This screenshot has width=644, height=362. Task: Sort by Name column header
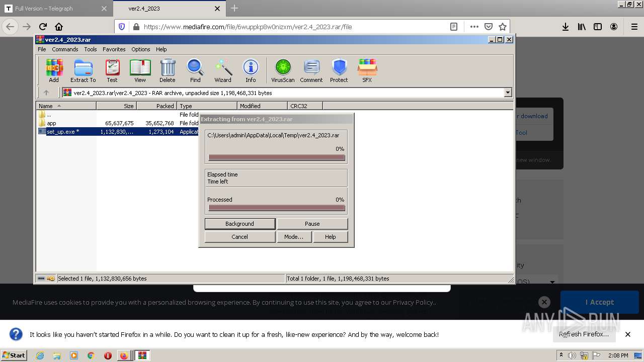coord(66,106)
